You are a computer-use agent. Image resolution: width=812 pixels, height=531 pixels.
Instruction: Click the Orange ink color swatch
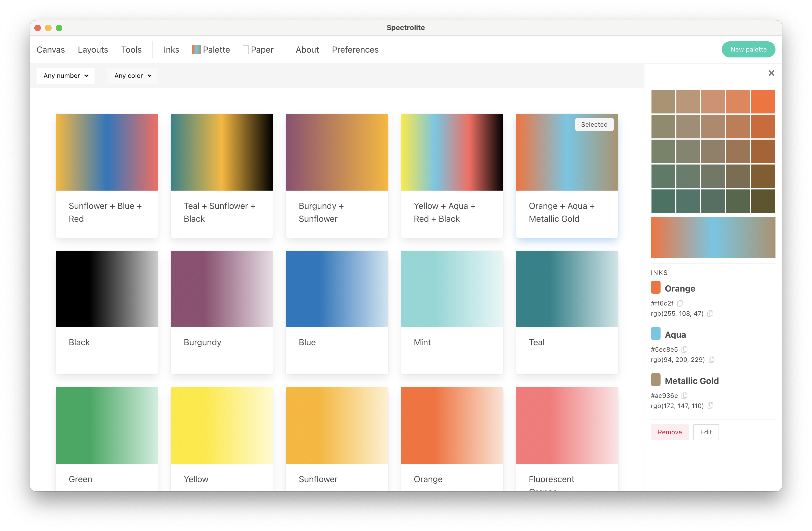(655, 288)
